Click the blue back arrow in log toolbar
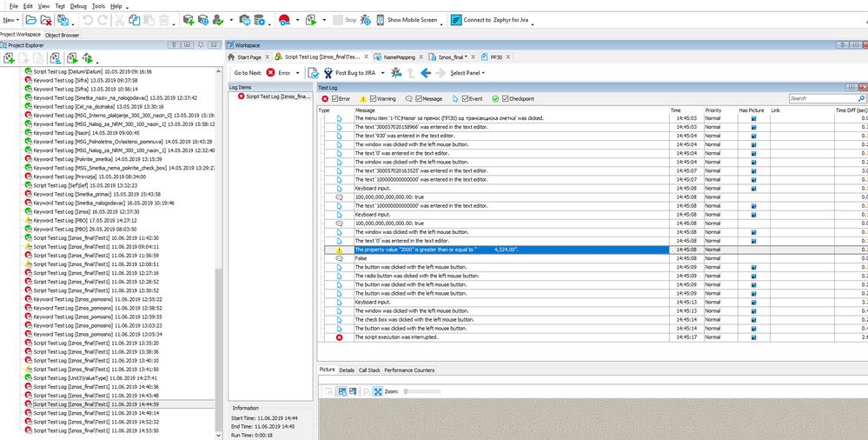The width and height of the screenshot is (868, 440). coord(426,73)
